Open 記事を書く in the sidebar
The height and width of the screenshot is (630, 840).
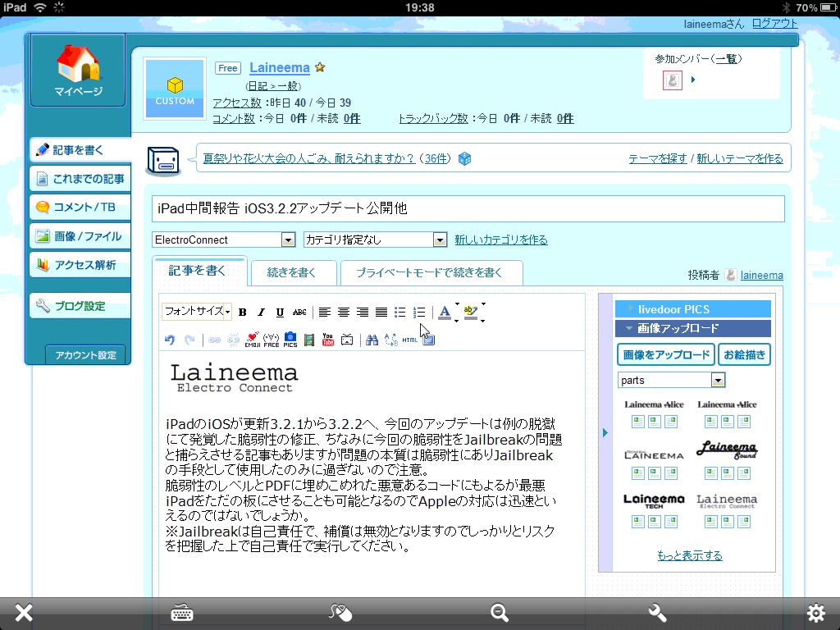(80, 150)
